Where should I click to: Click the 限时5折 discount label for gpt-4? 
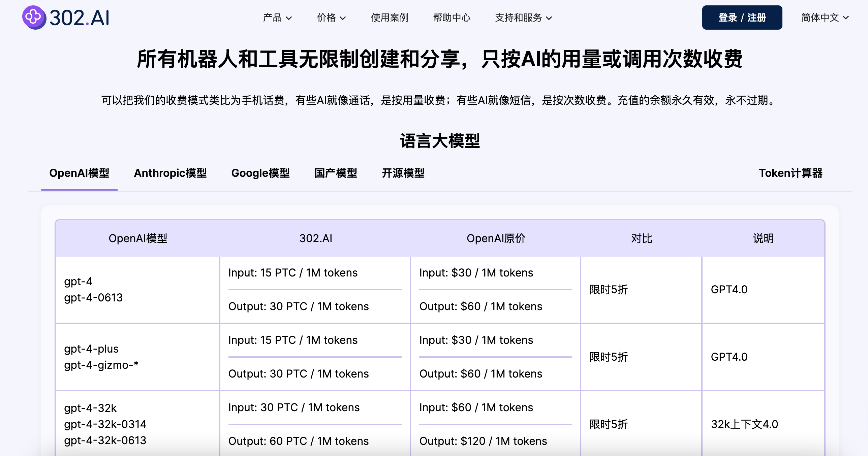[608, 289]
